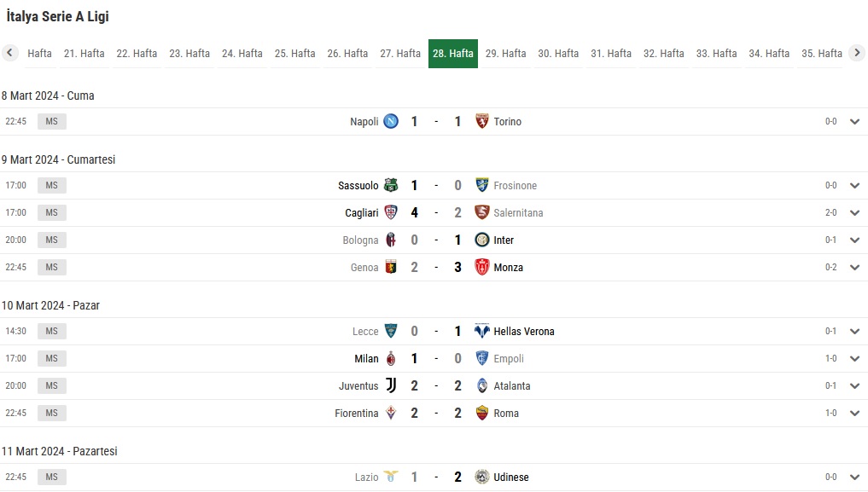Click the Cagliari club crest
Viewport: 868px width, 492px height.
pyautogui.click(x=391, y=213)
